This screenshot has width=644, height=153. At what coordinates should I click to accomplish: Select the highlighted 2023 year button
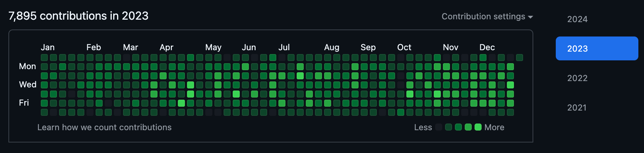click(597, 48)
